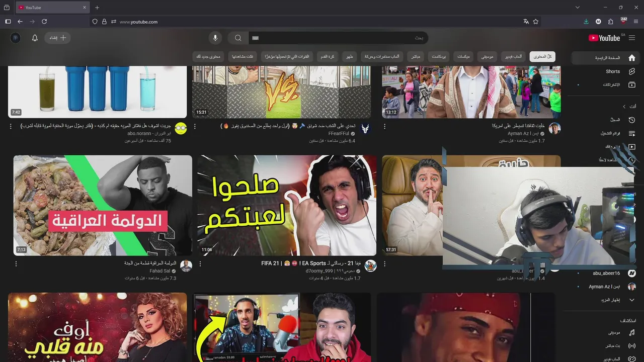Open the notifications bell
This screenshot has height=362, width=644.
(35, 38)
